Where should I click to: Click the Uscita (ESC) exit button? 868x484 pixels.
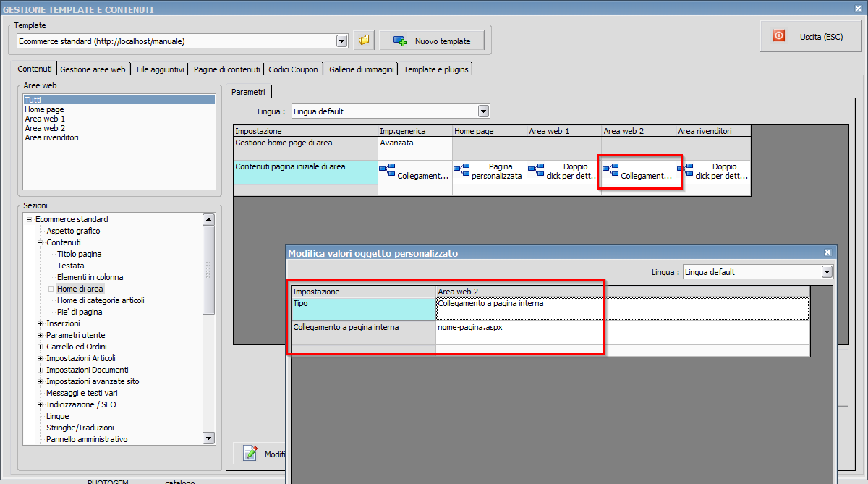pos(811,36)
